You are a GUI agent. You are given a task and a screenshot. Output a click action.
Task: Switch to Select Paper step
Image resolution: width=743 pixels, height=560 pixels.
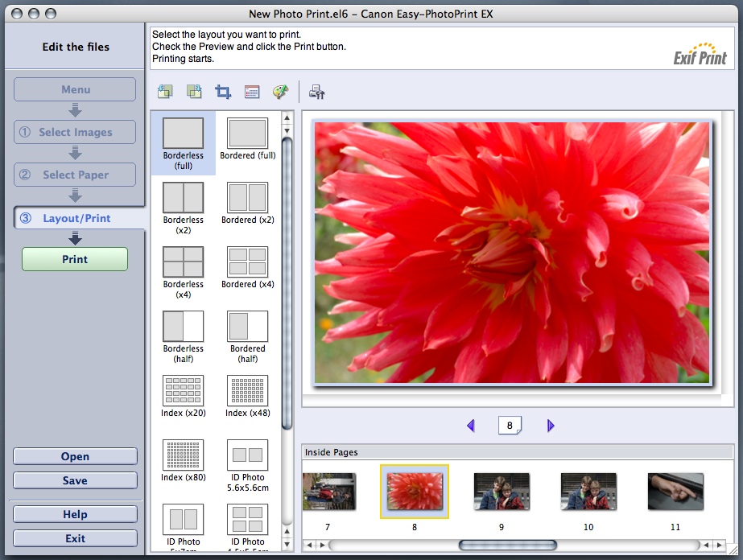pos(75,175)
